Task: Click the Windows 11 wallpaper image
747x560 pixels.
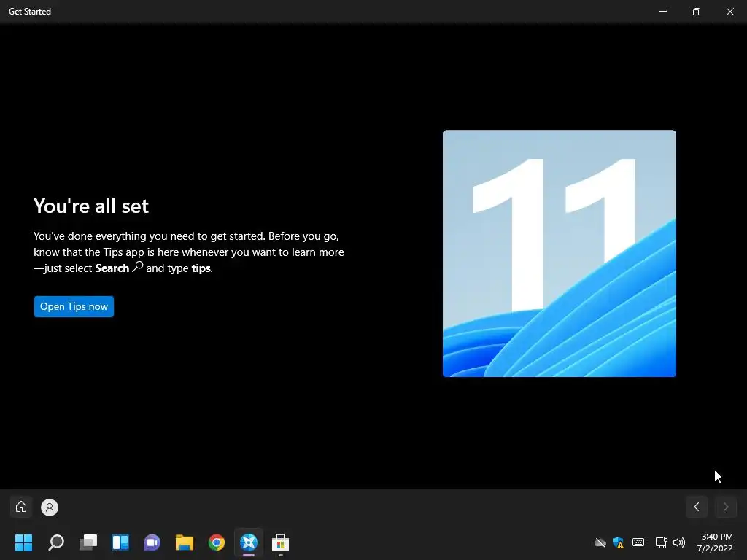Action: tap(560, 253)
